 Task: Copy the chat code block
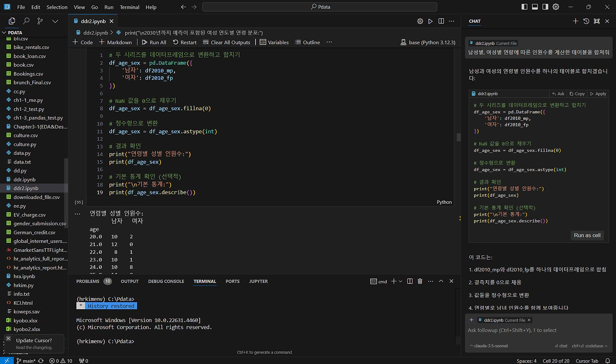pyautogui.click(x=577, y=94)
